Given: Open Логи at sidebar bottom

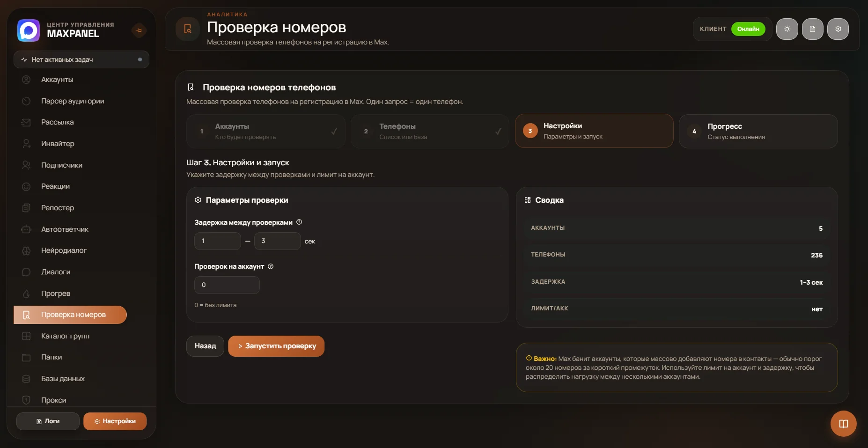Looking at the screenshot, I should 48,421.
